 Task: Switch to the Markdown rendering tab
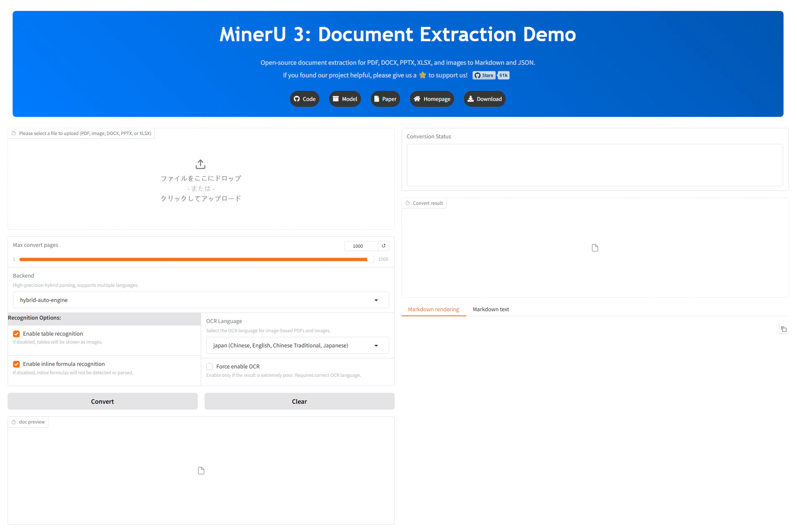tap(433, 310)
